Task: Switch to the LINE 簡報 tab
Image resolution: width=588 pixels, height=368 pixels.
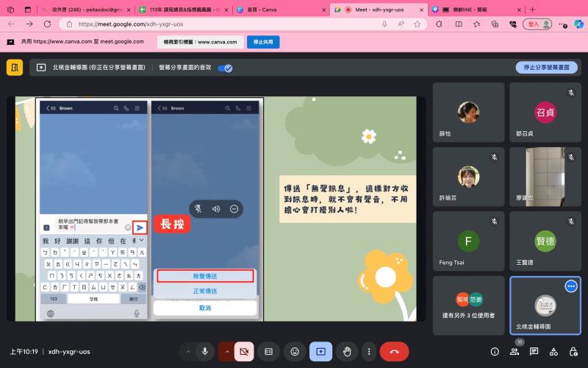Action: click(477, 10)
